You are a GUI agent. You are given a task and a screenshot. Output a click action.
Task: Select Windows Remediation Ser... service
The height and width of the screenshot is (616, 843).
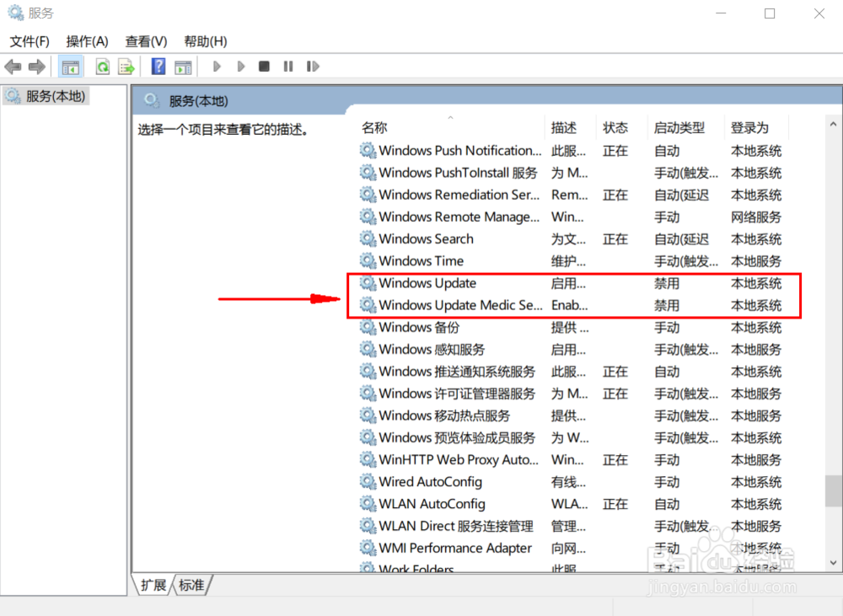pyautogui.click(x=459, y=195)
